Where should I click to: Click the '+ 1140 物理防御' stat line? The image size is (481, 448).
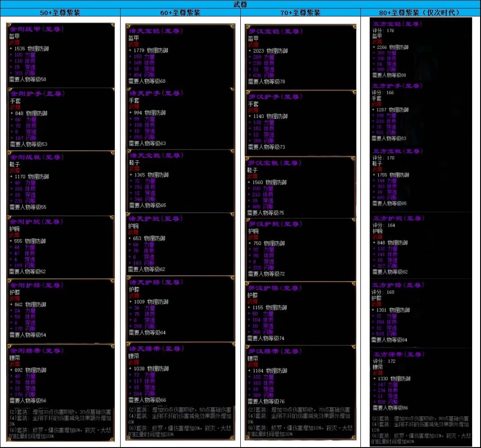coord(268,116)
